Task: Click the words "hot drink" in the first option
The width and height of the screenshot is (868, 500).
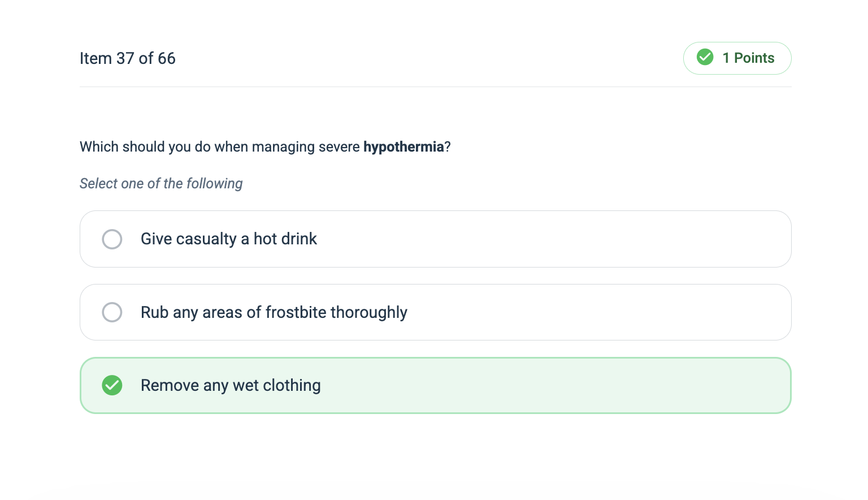Action: coord(285,239)
